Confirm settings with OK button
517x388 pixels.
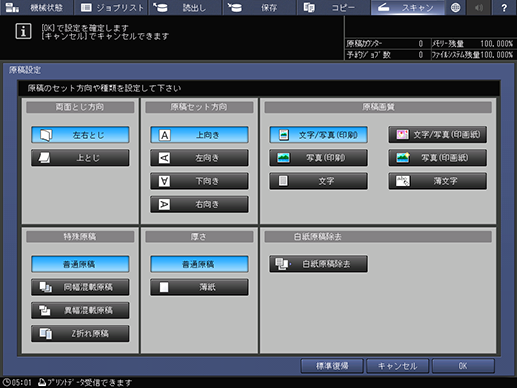pos(463,366)
